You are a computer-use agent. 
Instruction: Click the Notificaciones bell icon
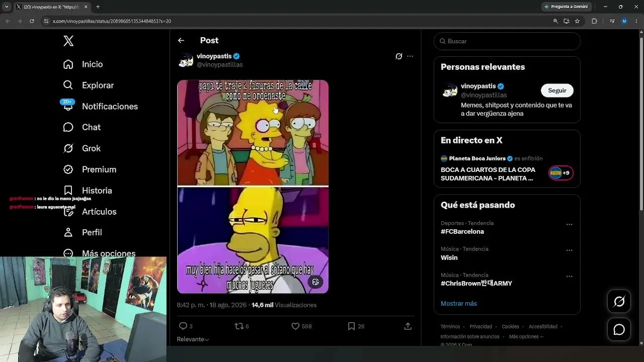tap(68, 107)
